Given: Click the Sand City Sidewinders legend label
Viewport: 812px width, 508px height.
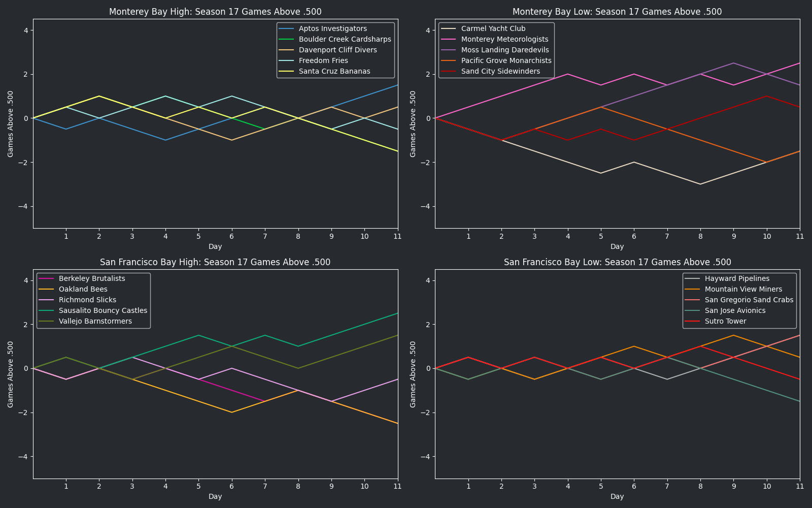Looking at the screenshot, I should point(500,72).
